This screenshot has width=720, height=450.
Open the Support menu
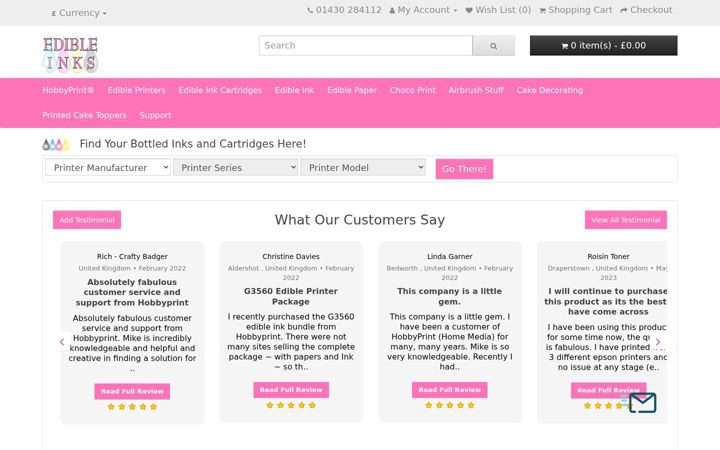coord(155,115)
